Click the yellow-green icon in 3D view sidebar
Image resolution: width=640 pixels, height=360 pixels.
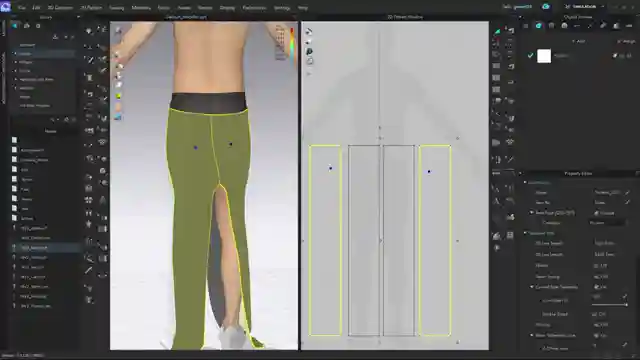(118, 96)
